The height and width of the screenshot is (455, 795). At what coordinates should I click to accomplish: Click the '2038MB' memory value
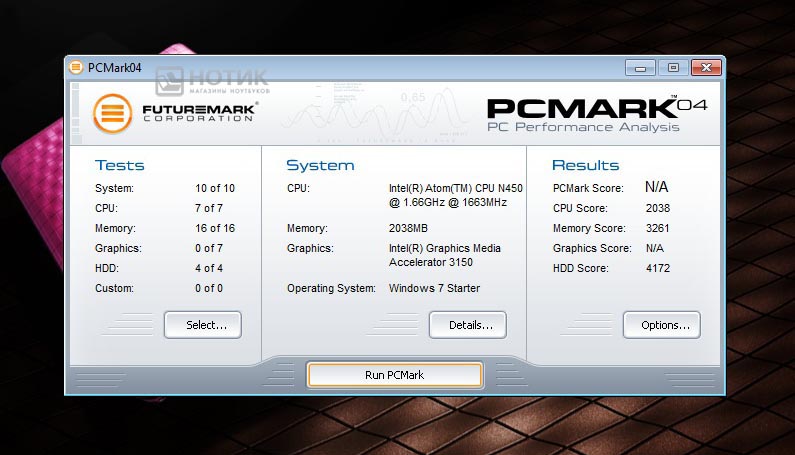408,228
